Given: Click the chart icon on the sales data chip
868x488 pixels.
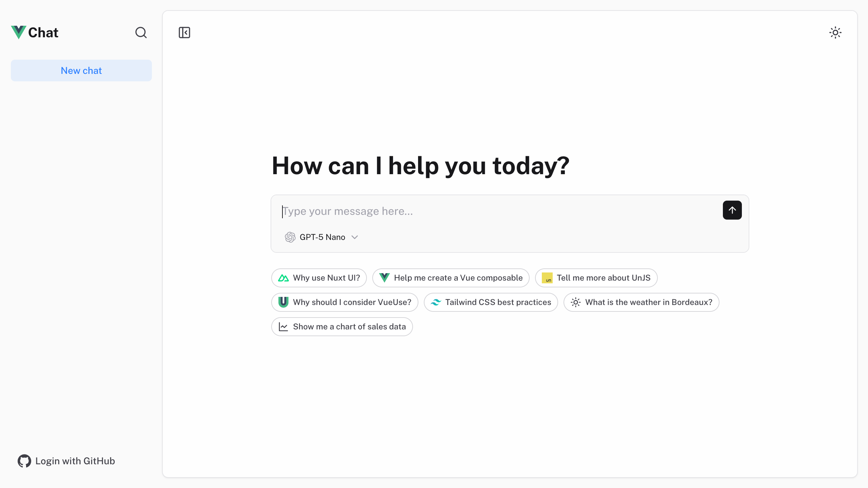Looking at the screenshot, I should (283, 326).
